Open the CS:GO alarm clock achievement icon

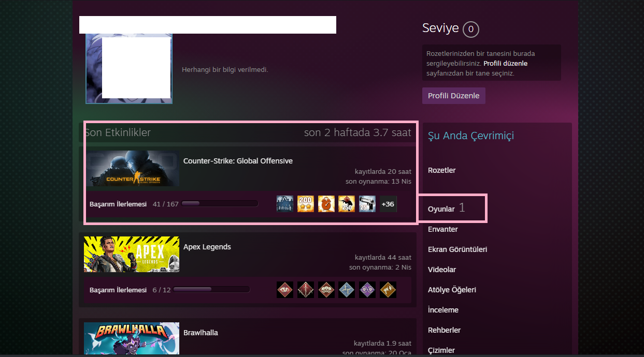coord(326,204)
